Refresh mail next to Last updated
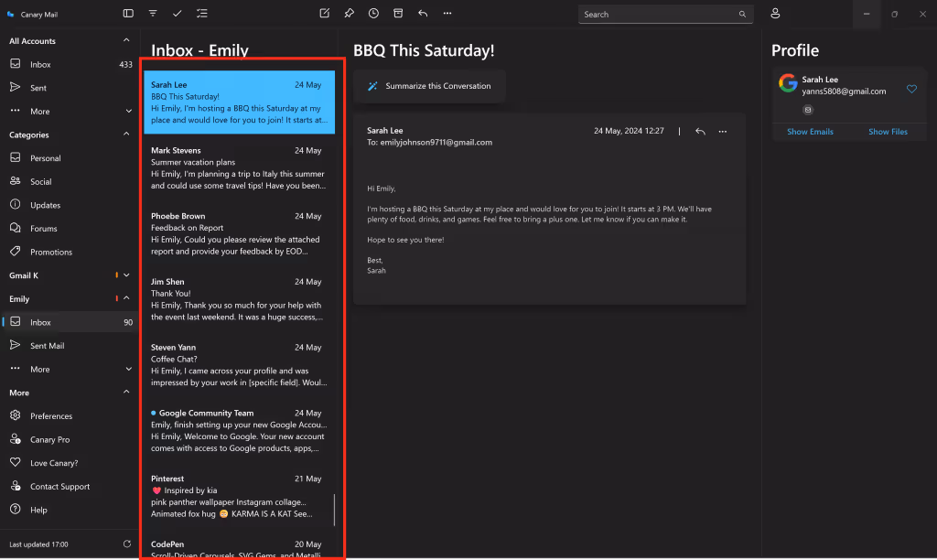 pyautogui.click(x=126, y=544)
